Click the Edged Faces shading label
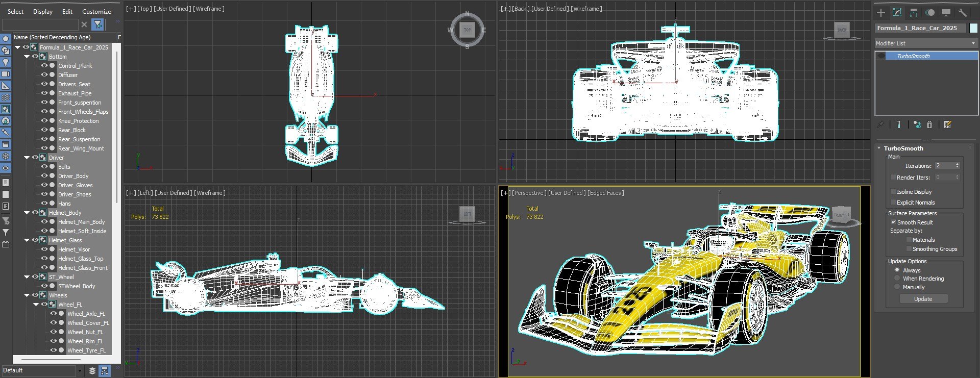 tap(605, 193)
